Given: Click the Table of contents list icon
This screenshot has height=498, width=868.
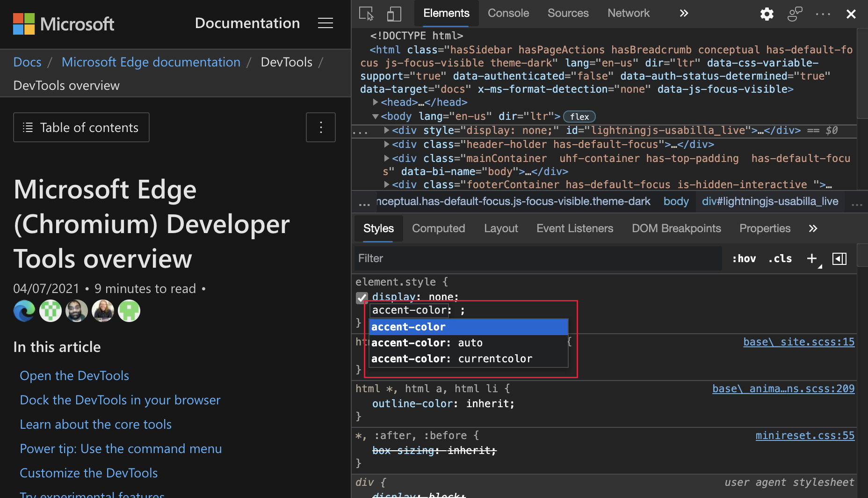Looking at the screenshot, I should tap(28, 127).
